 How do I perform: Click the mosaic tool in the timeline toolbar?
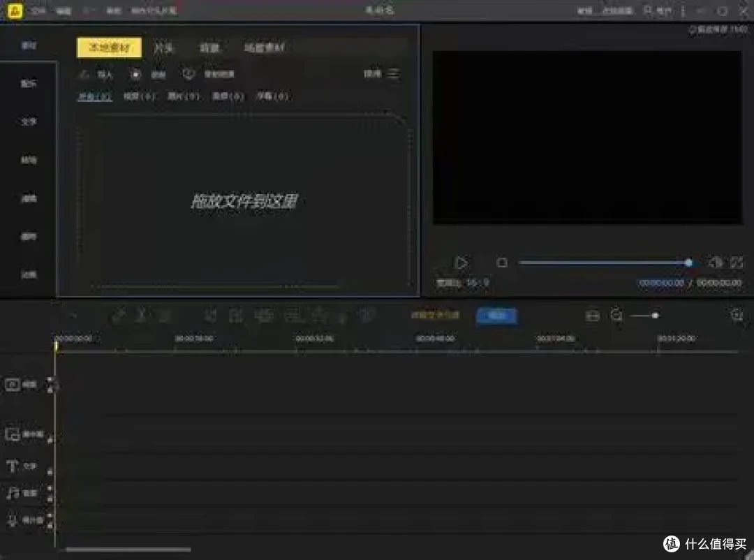263,316
